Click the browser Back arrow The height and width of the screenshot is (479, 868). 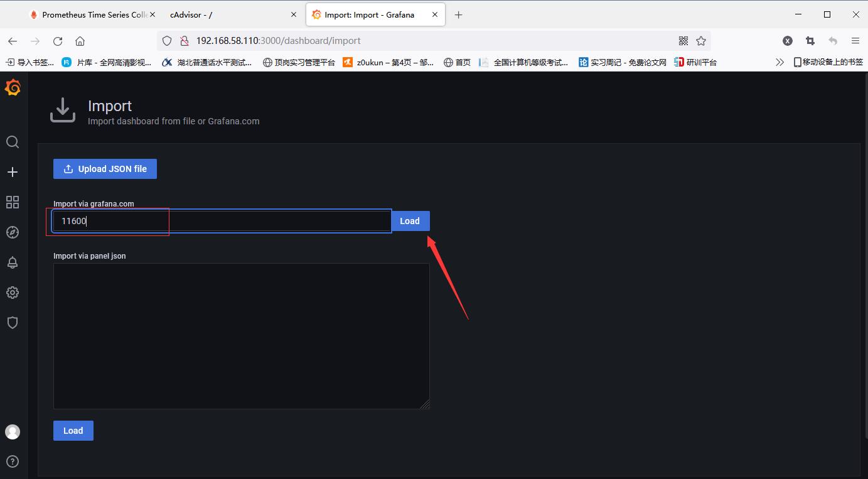click(13, 41)
